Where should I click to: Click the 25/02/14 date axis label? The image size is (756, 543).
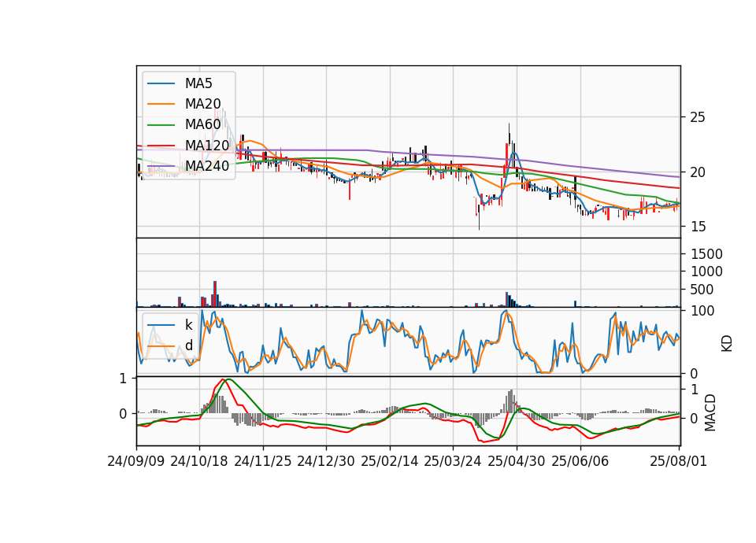coord(390,461)
